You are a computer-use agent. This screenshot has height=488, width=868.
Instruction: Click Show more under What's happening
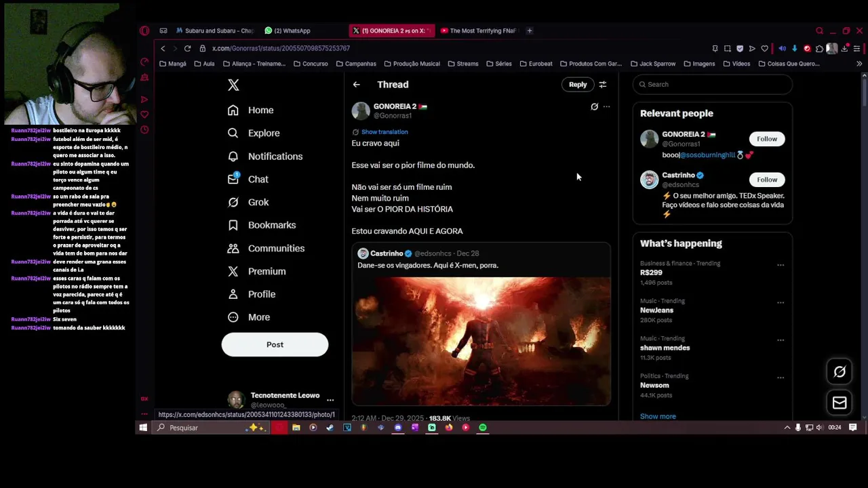pyautogui.click(x=658, y=416)
